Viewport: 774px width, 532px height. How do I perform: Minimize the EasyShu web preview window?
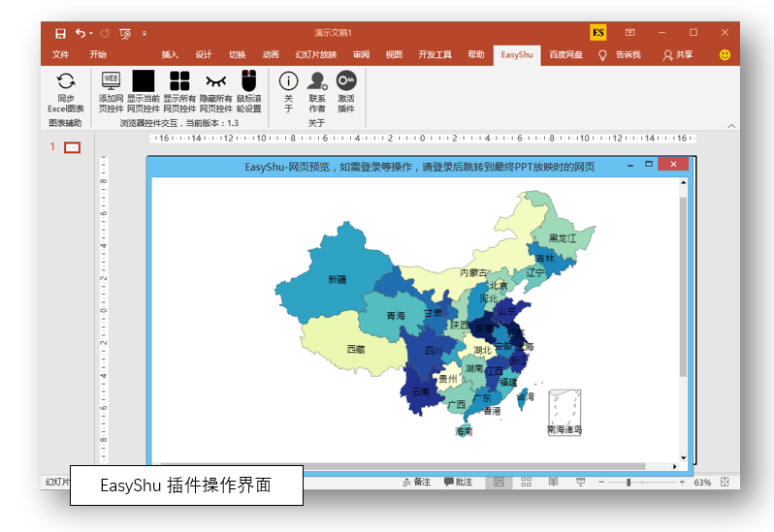[630, 165]
